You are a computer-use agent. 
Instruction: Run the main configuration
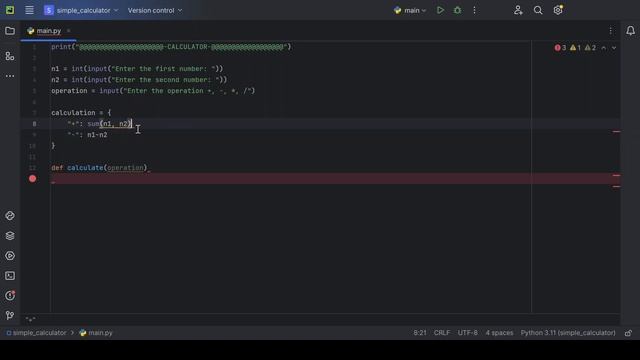(x=440, y=10)
